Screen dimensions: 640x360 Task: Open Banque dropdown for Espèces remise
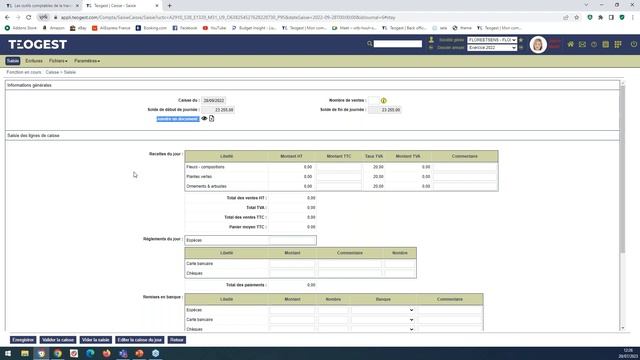point(383,310)
